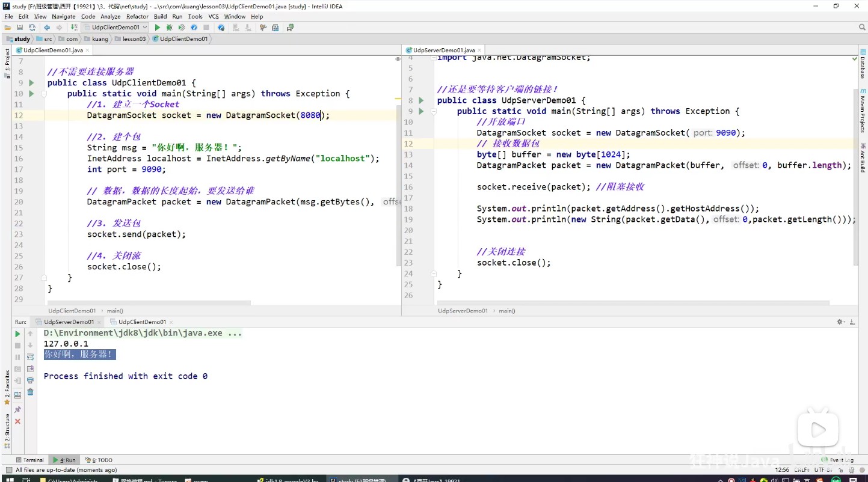Click Restore Layout icon in the Run panel
The image size is (868, 482).
click(17, 394)
